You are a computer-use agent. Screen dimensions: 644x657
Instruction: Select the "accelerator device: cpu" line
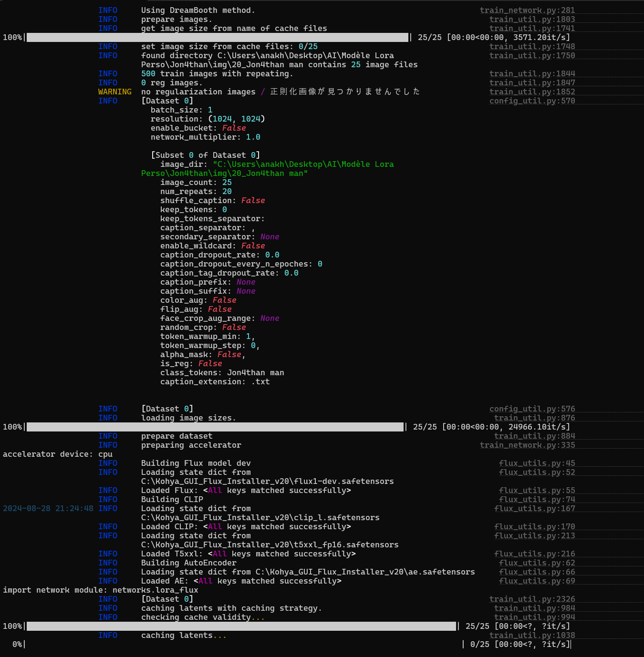[x=58, y=454]
